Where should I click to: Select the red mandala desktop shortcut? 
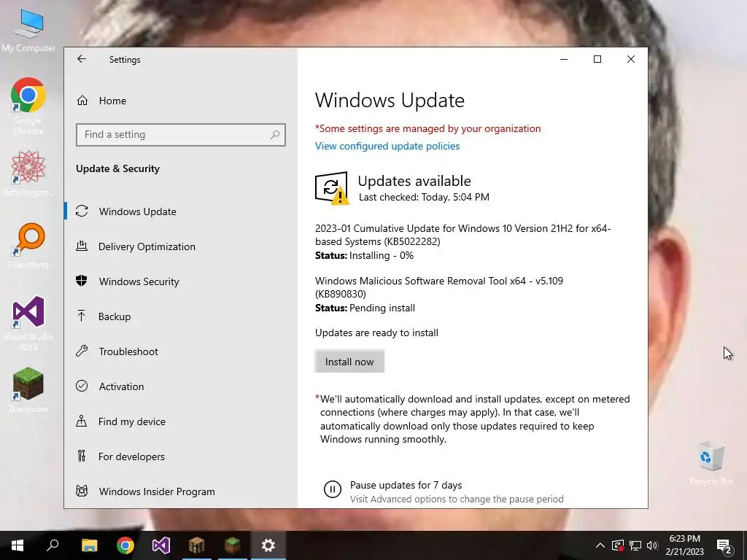point(28,173)
